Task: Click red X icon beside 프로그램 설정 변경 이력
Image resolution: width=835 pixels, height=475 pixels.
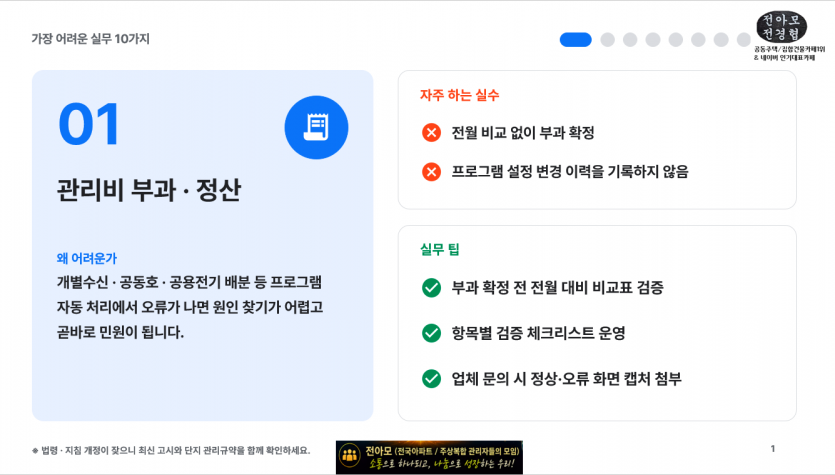Action: [x=431, y=171]
